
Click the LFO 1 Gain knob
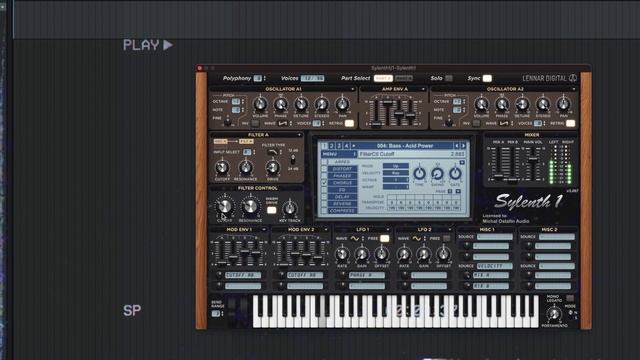click(x=362, y=255)
